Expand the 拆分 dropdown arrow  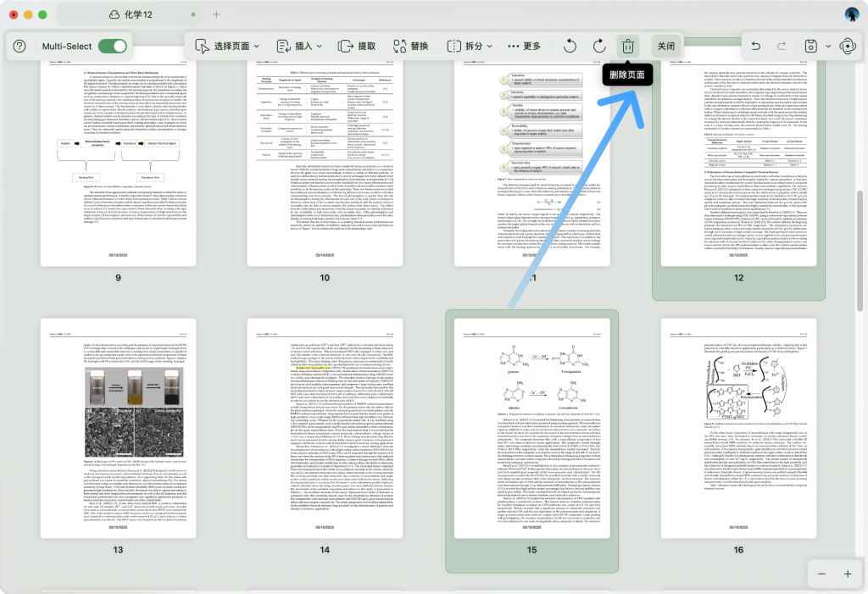[x=489, y=46]
